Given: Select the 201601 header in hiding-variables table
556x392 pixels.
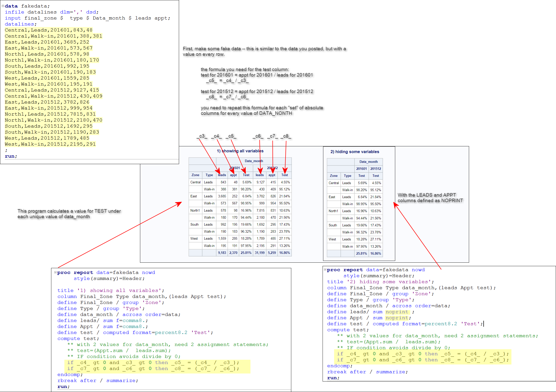Looking at the screenshot, I should coord(361,169).
